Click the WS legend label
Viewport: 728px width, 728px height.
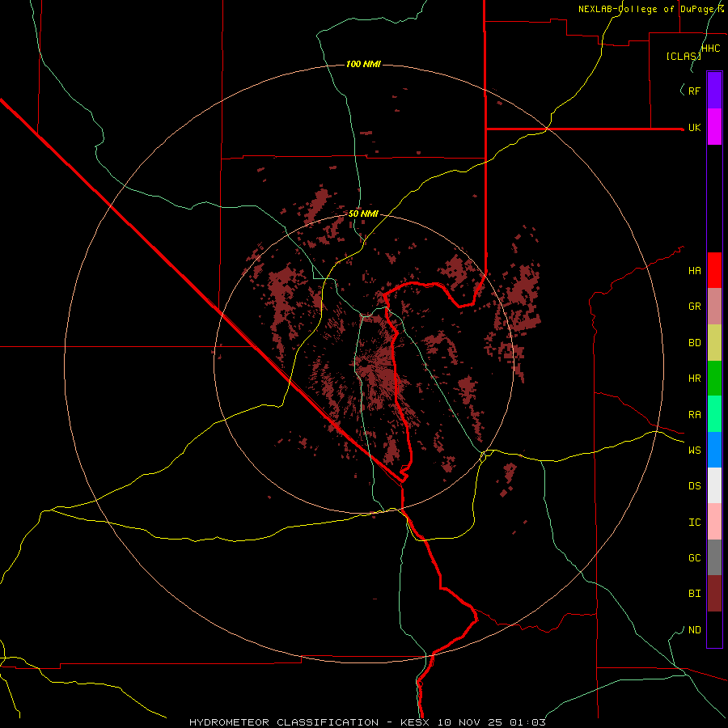(x=695, y=451)
